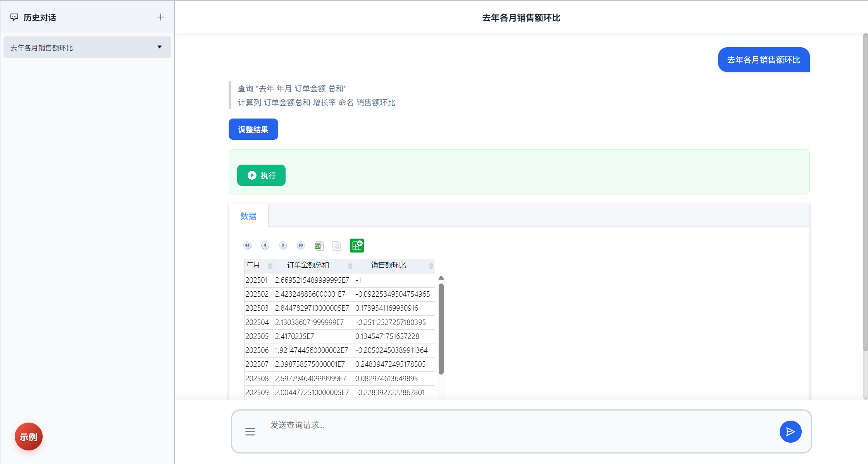The width and height of the screenshot is (868, 464).
Task: Click cell 202504 in the table
Action: 259,322
